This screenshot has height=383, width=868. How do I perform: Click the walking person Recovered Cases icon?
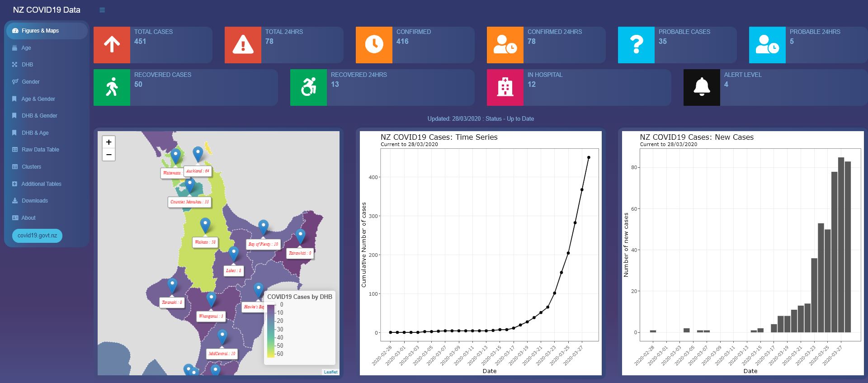[x=112, y=87]
